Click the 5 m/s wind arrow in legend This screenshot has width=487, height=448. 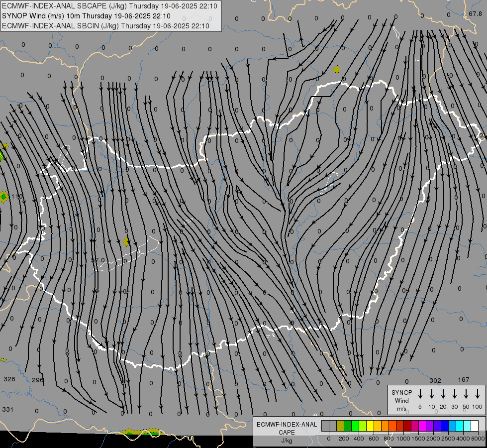(420, 394)
